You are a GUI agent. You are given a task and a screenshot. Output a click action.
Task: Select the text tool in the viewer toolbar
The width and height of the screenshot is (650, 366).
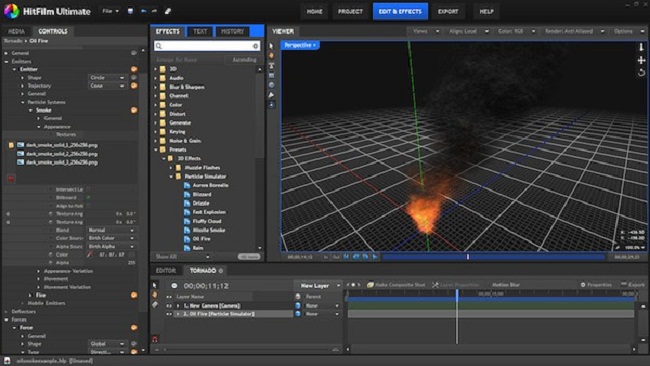[x=271, y=65]
